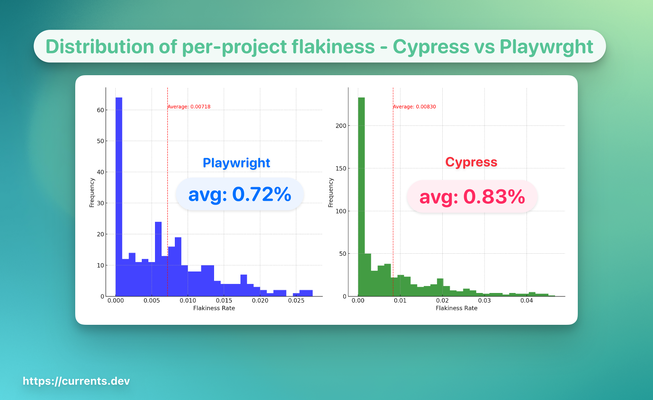Image resolution: width=653 pixels, height=400 pixels.
Task: Click the Average: 0.00830 annotation text
Action: [x=415, y=106]
